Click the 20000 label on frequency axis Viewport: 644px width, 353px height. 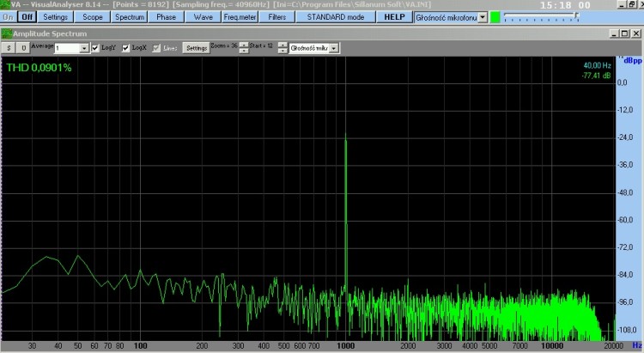click(613, 346)
